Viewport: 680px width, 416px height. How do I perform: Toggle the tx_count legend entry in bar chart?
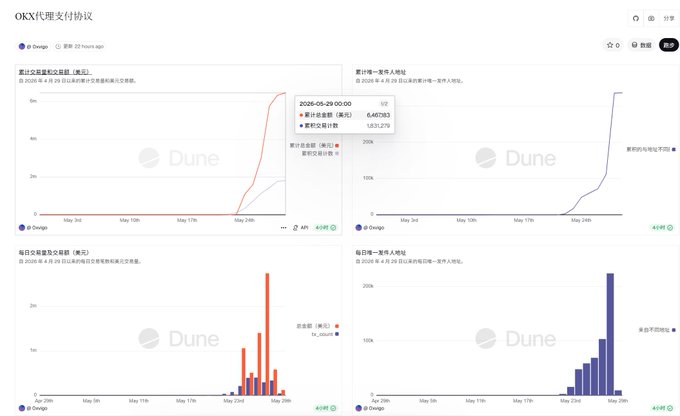[325, 334]
